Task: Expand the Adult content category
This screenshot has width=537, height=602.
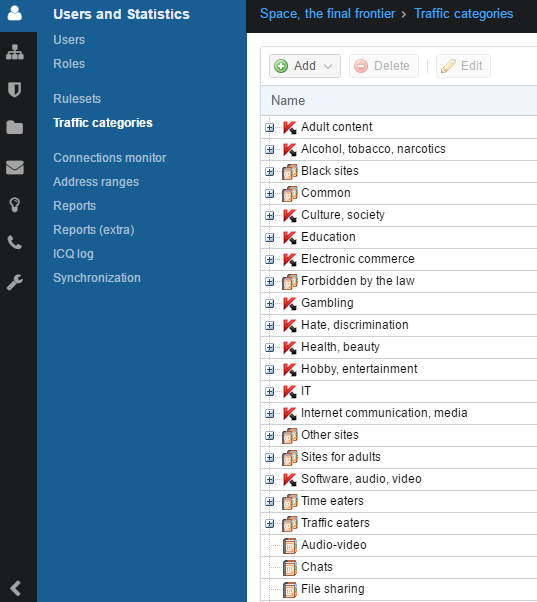Action: [x=269, y=127]
